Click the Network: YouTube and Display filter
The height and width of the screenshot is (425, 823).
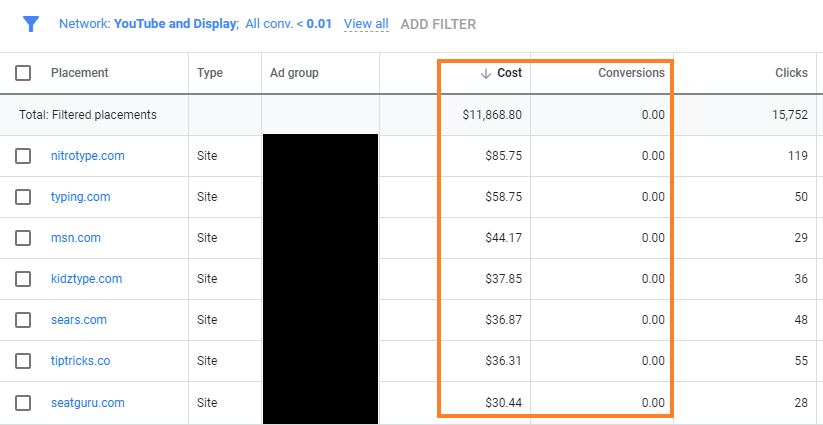148,24
